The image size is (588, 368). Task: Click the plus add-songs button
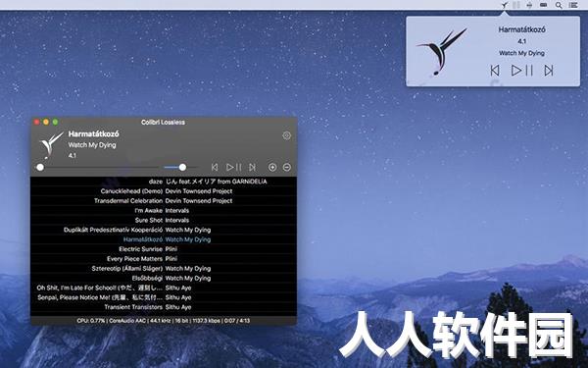tap(272, 167)
